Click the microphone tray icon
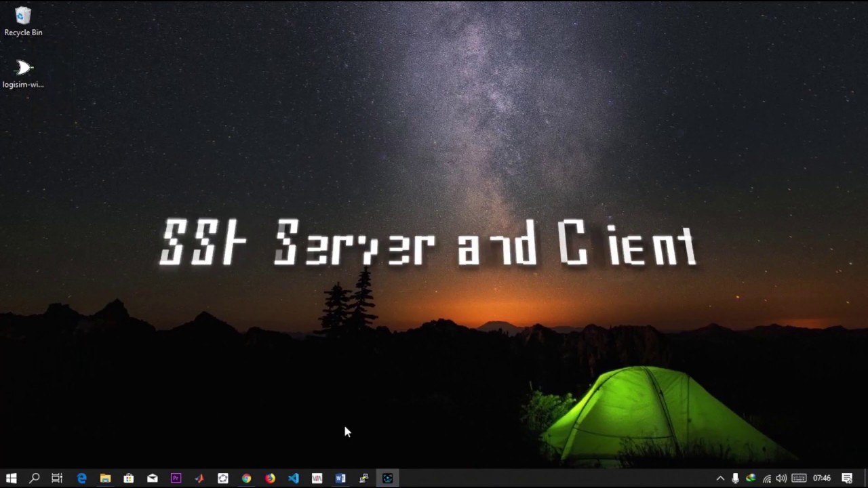The image size is (868, 488). click(x=735, y=479)
